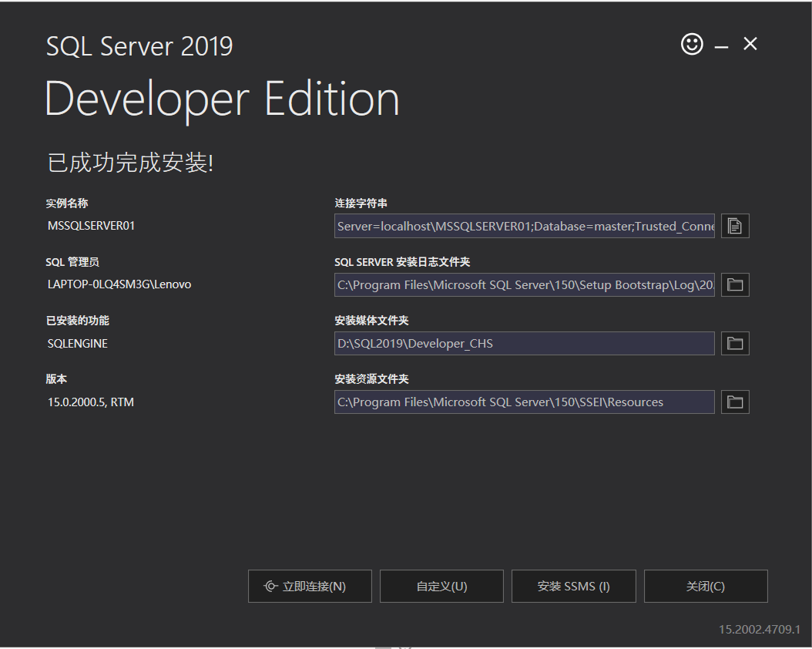Install SSMS with 安装 SSMS (I) button
Screen dimensions: 812x649
573,586
